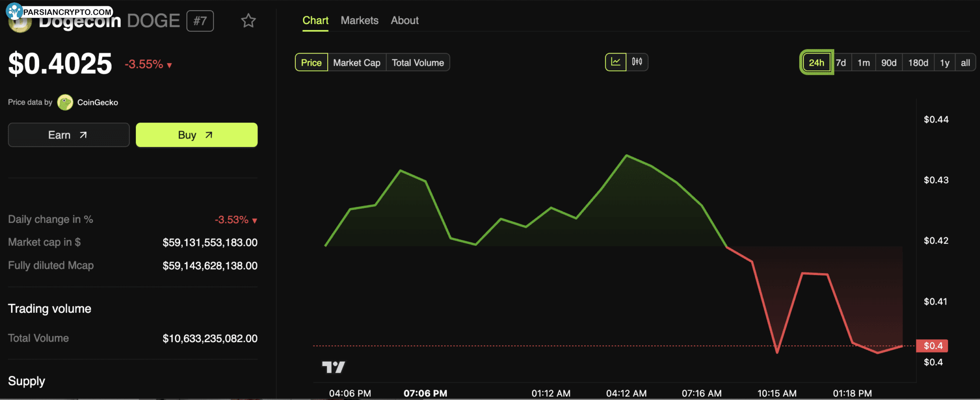Select the Market Cap chart toggle

[357, 62]
